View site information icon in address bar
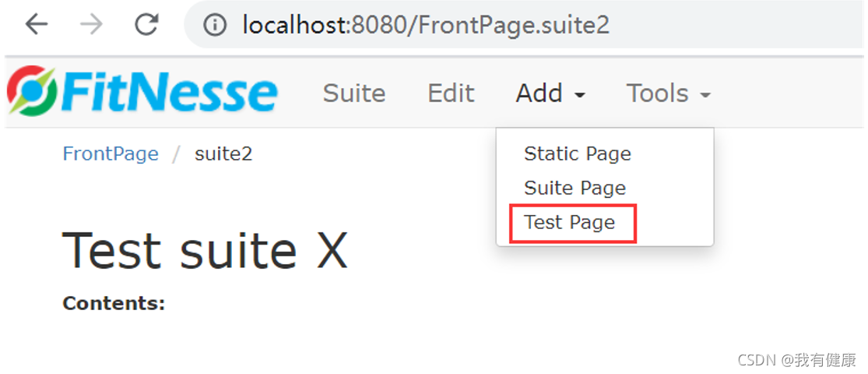868x374 pixels. point(215,25)
